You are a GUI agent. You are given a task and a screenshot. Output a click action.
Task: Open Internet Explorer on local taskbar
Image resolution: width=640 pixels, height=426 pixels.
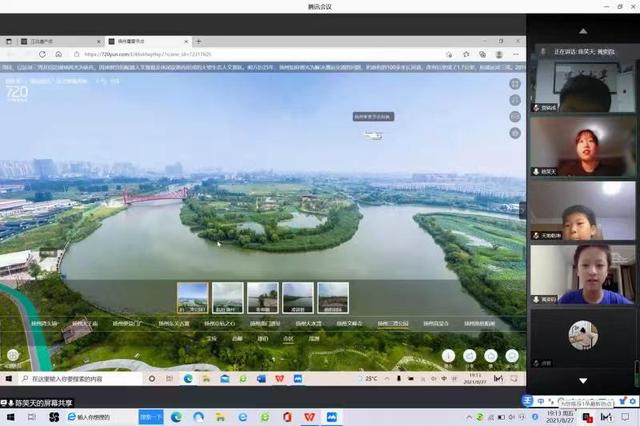tap(243, 417)
